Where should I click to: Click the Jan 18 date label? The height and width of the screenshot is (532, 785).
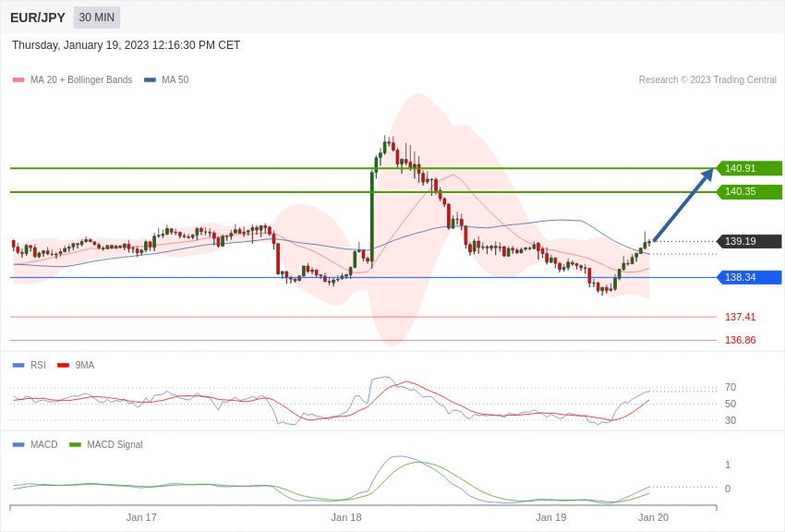click(x=346, y=517)
